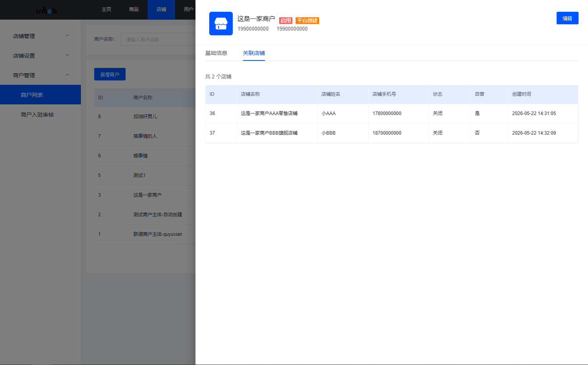Image resolution: width=588 pixels, height=365 pixels.
Task: Open the 商品 top menu item
Action: [x=134, y=9]
